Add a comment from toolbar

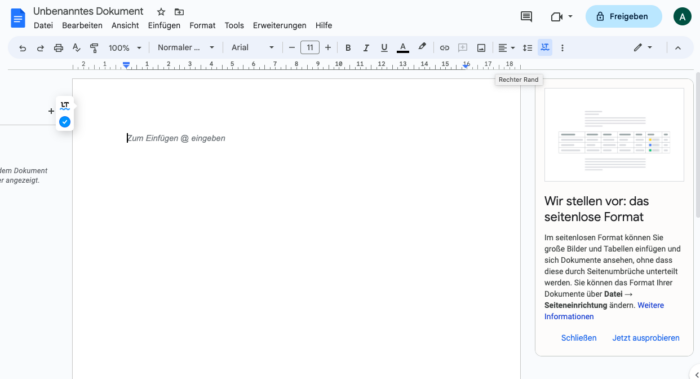point(462,48)
